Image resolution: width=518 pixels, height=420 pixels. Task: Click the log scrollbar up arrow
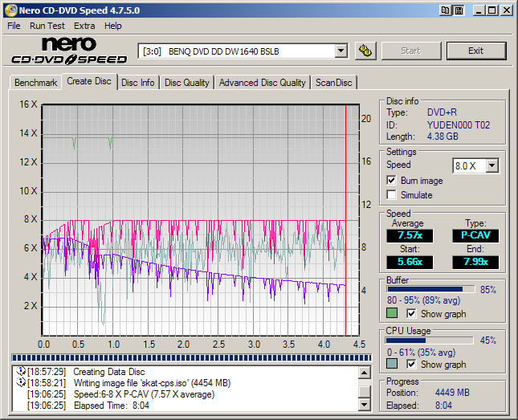click(x=365, y=373)
